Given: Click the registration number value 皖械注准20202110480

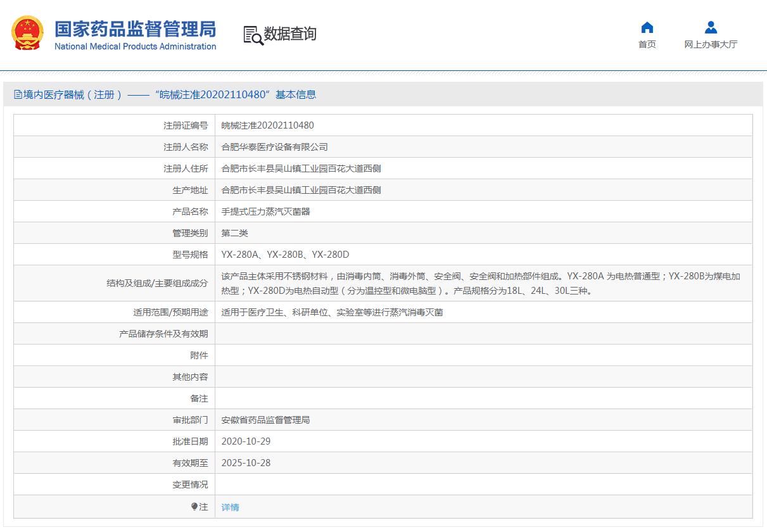Looking at the screenshot, I should point(267,125).
